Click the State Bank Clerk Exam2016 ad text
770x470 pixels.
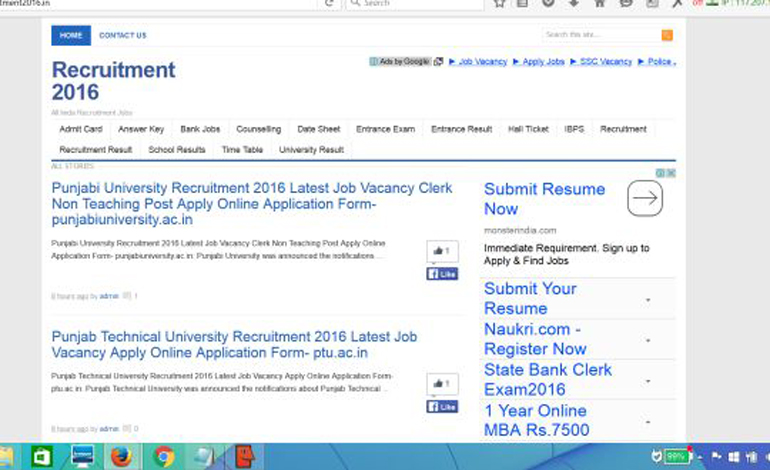[x=548, y=379]
